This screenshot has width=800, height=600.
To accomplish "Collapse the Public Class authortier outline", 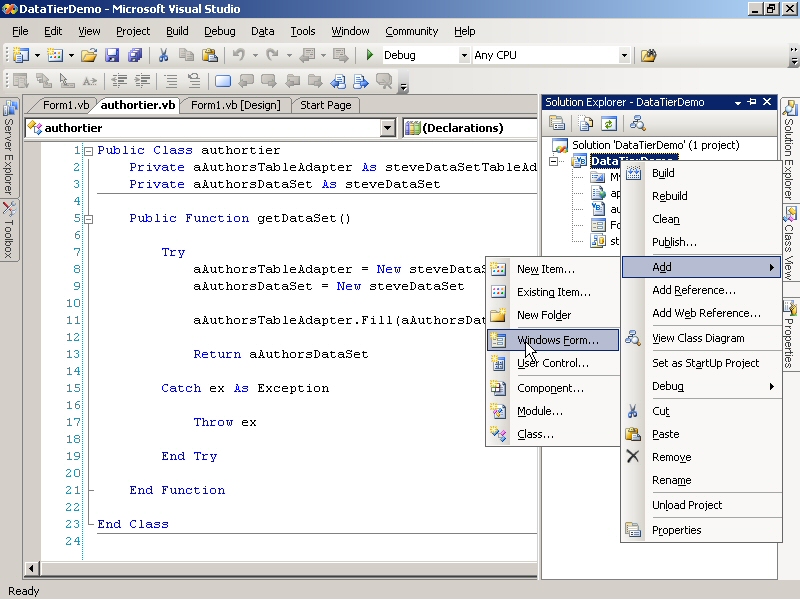I will pos(88,151).
